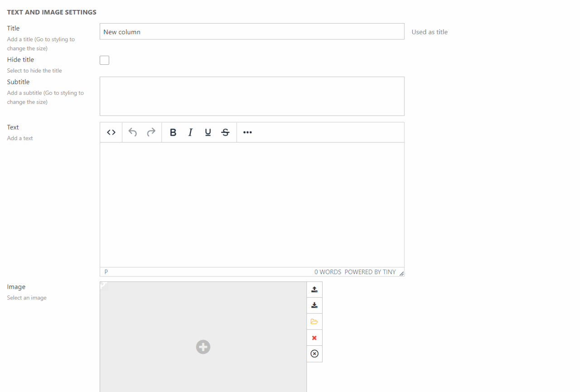580x392 pixels.
Task: Enable underline formatting
Action: pos(208,132)
